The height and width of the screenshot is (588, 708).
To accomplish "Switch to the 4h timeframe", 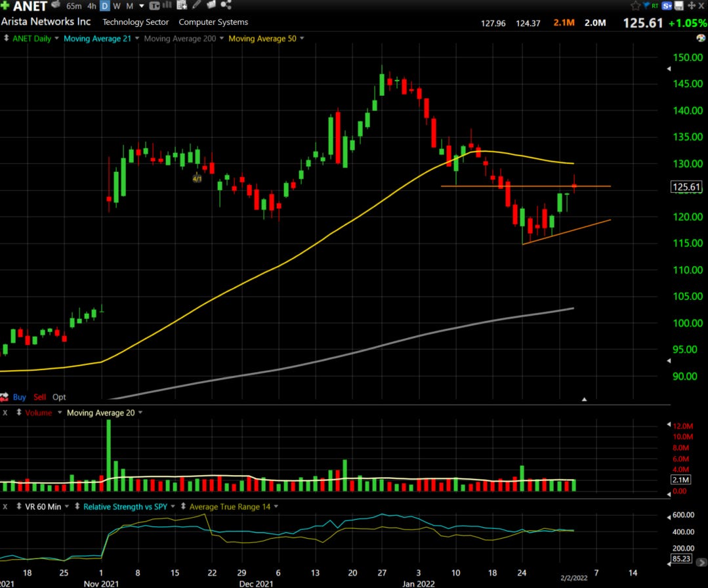I will coord(92,6).
